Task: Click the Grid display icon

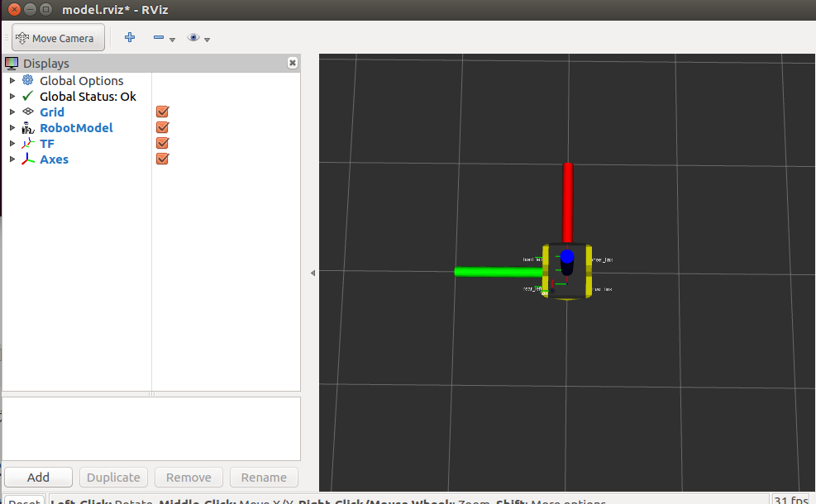Action: [27, 112]
